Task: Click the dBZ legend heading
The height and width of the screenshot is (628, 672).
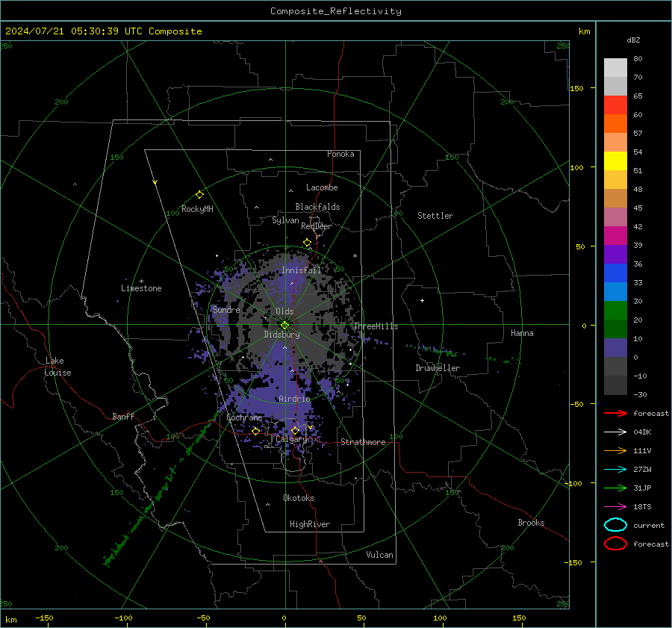Action: point(633,40)
